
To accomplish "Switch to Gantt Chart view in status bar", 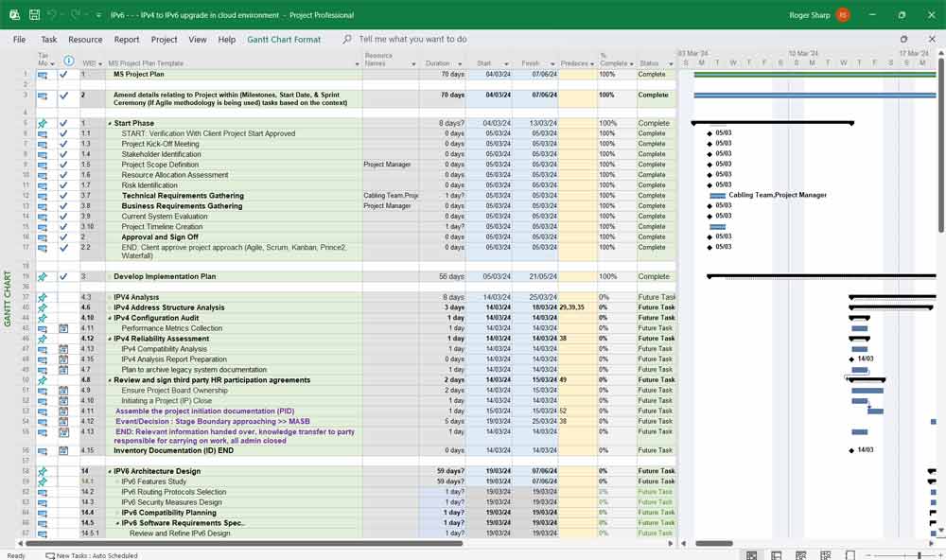I will coord(751,555).
